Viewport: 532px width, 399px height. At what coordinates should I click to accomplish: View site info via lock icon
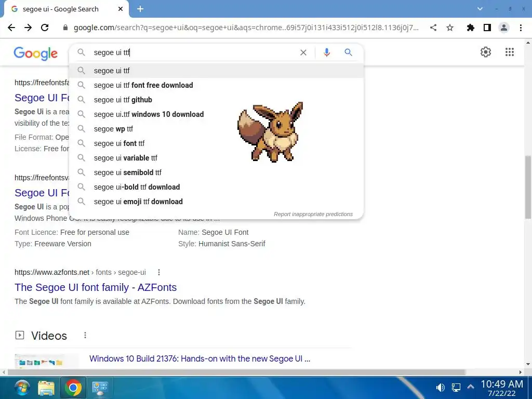click(x=65, y=28)
